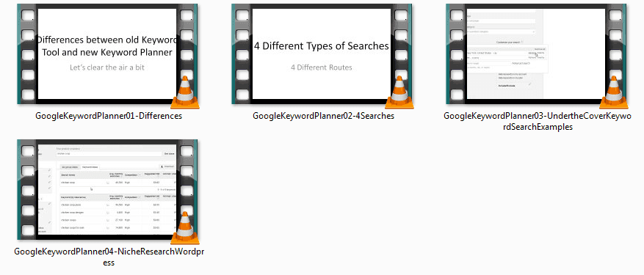Click the file name GoogleKeywordPlanner04-NicheResearchWordpress
This screenshot has height=275, width=644.
[109, 257]
